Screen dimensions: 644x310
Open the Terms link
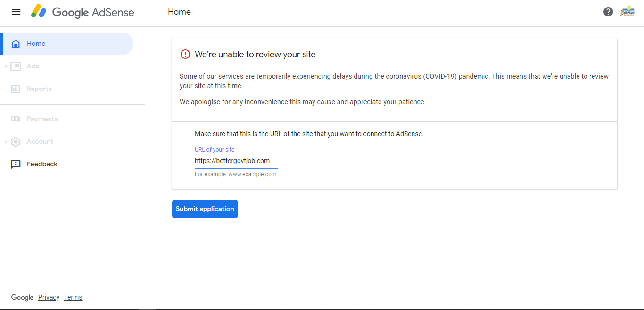point(73,297)
